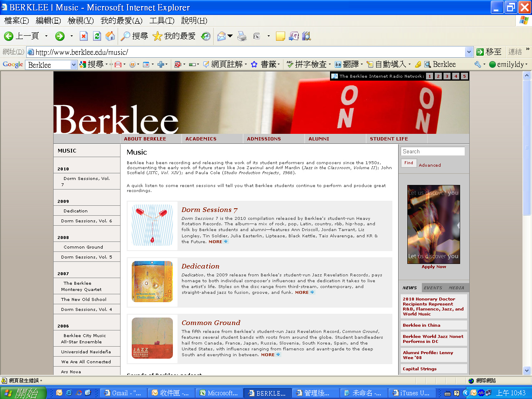This screenshot has height=399, width=532.
Task: Open the Advanced search link
Action: [430, 165]
